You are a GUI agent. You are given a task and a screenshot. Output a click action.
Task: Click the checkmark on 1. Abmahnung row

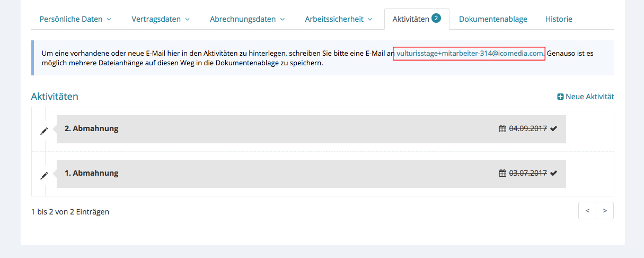[554, 173]
